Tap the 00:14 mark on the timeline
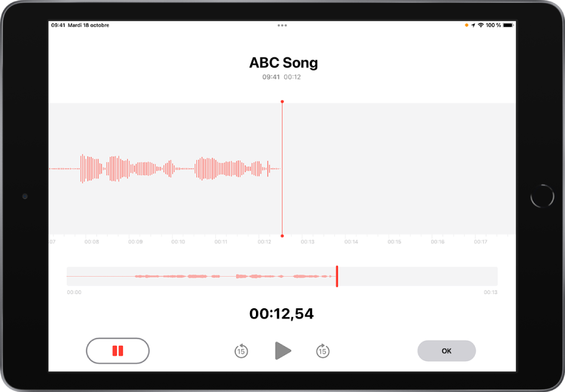Screen dimensions: 565x392 pos(351,242)
